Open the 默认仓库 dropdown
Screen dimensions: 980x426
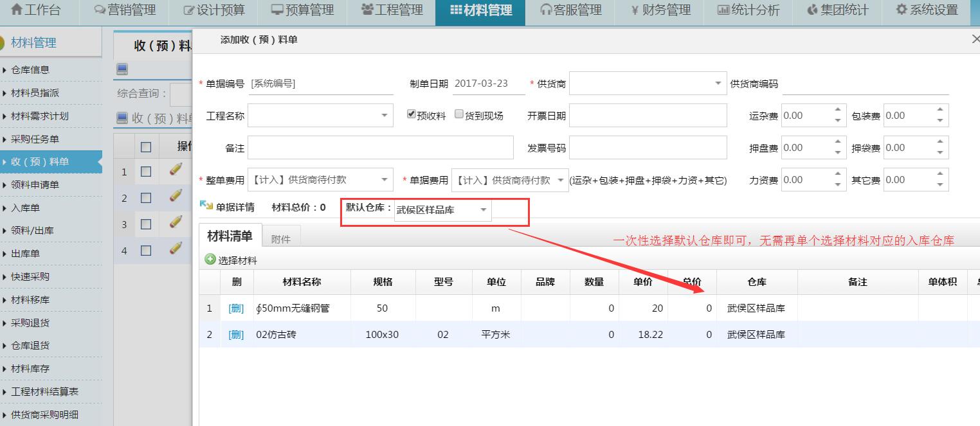483,210
